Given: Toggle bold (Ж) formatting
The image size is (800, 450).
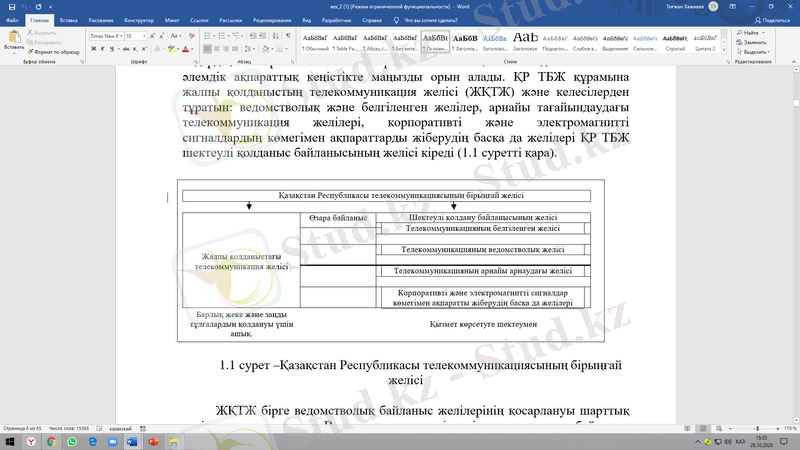Looking at the screenshot, I should click(93, 48).
